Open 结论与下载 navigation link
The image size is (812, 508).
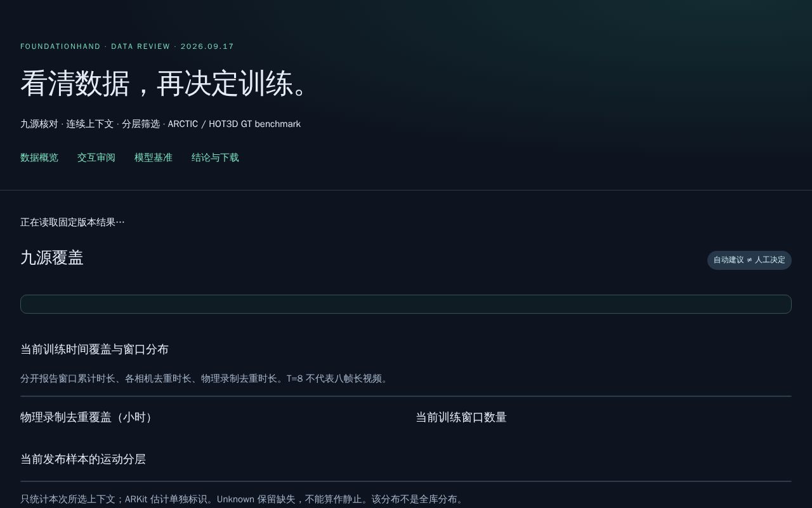pos(215,157)
